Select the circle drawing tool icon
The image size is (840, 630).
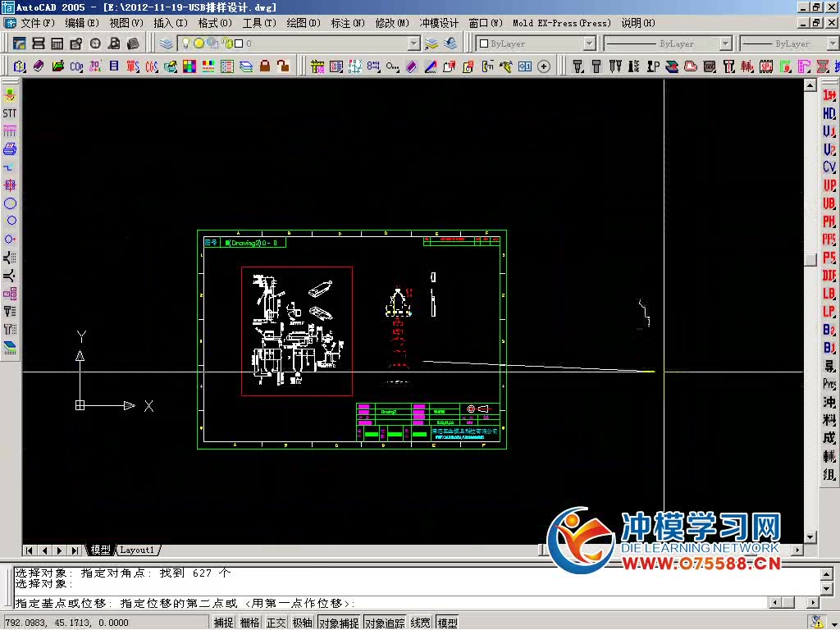[10, 220]
